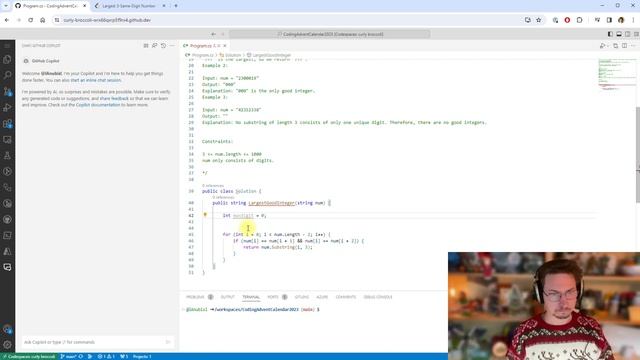Viewport: 640px width, 360px height.
Task: Click the errors and warnings count in status bar
Action: point(106,356)
